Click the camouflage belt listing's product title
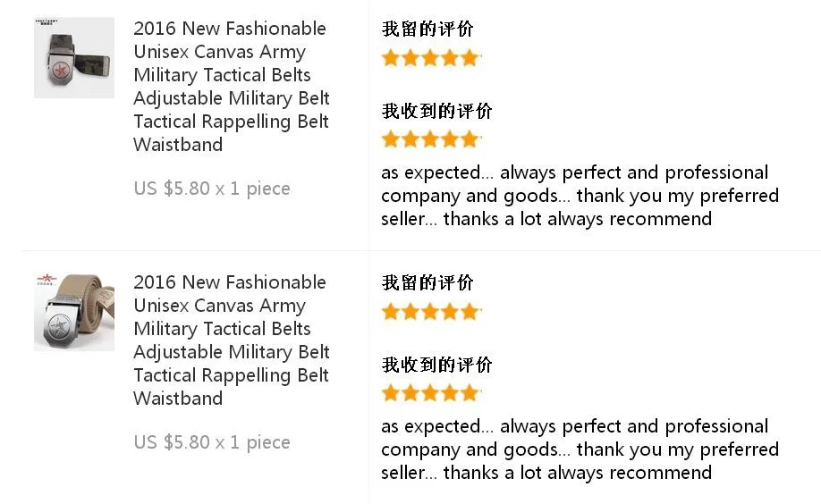This screenshot has height=504, width=821. pyautogui.click(x=232, y=87)
